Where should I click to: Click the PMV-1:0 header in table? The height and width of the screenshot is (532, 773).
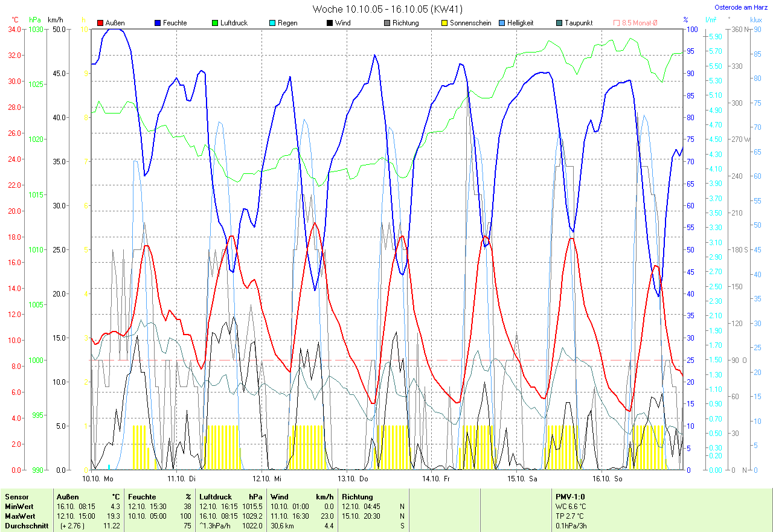[571, 497]
